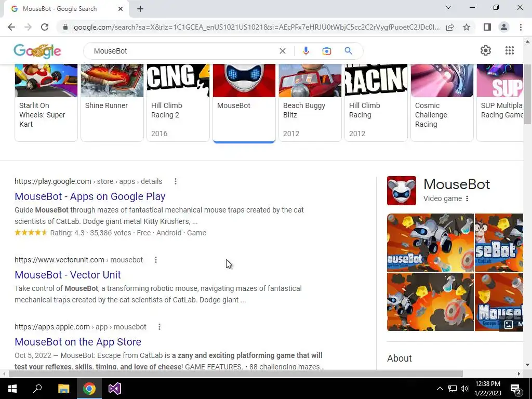This screenshot has width=532, height=399.
Task: Click the About heading
Action: point(400,358)
